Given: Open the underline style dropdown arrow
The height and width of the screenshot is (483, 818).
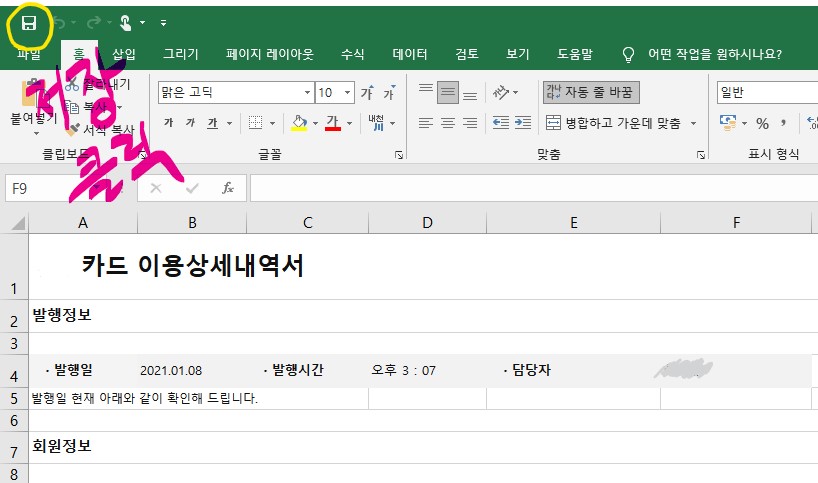Looking at the screenshot, I should coord(230,123).
